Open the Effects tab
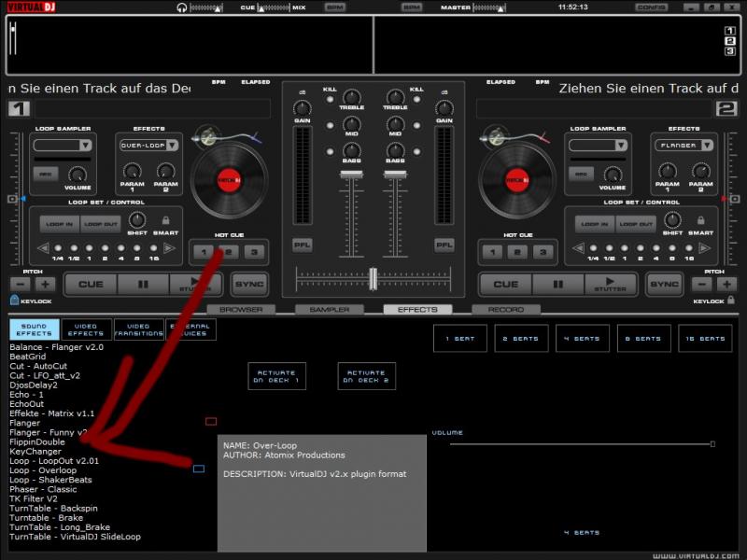 (417, 310)
